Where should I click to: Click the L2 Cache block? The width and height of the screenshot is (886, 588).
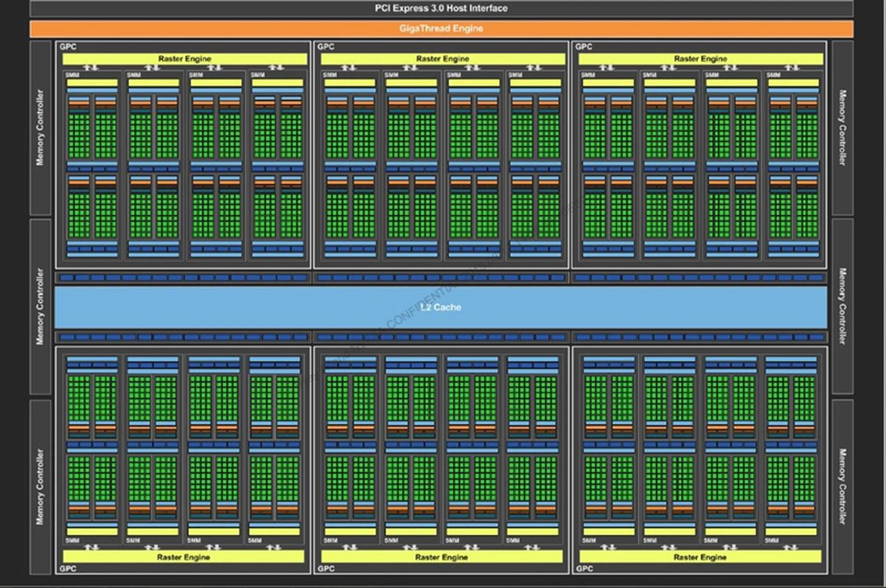[x=441, y=307]
